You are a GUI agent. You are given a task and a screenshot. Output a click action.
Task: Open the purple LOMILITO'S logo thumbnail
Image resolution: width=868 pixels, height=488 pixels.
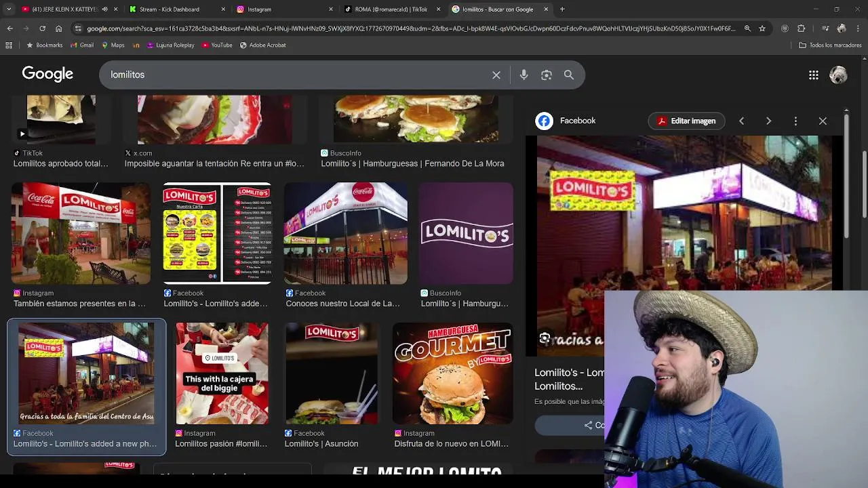click(466, 233)
